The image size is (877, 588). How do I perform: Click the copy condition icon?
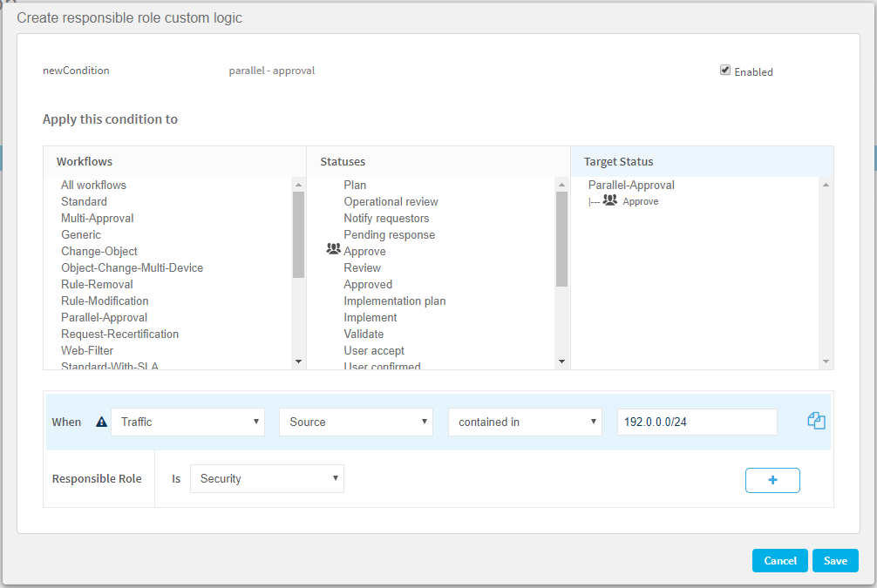click(x=816, y=421)
